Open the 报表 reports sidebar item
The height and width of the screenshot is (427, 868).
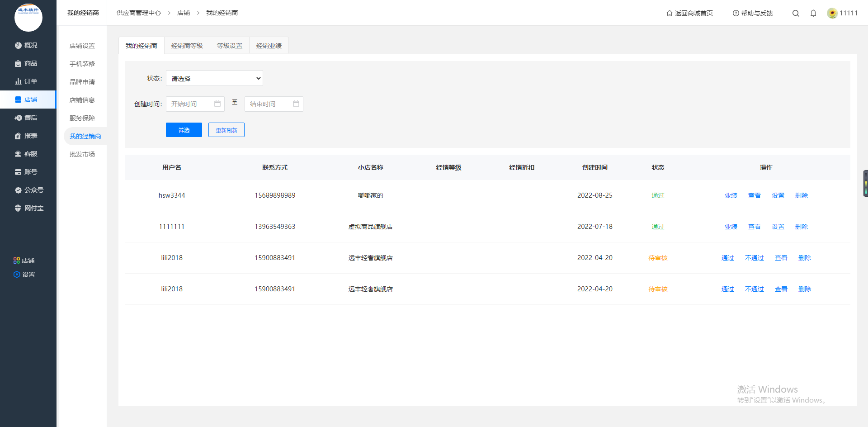point(26,136)
